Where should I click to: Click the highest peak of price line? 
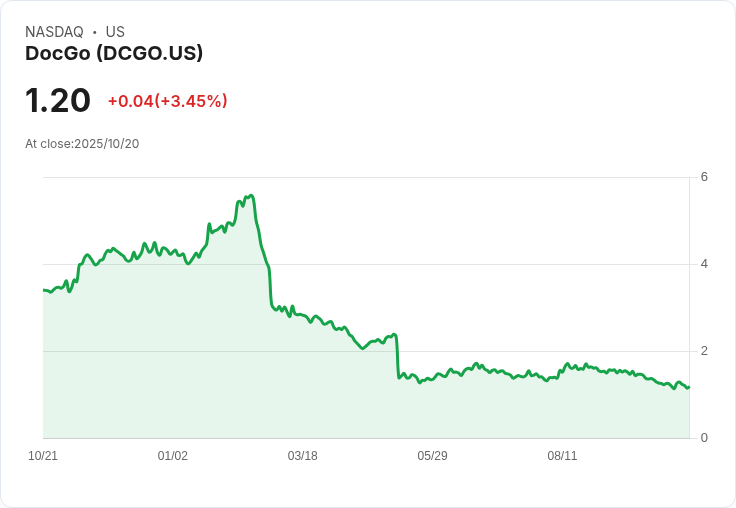click(250, 196)
